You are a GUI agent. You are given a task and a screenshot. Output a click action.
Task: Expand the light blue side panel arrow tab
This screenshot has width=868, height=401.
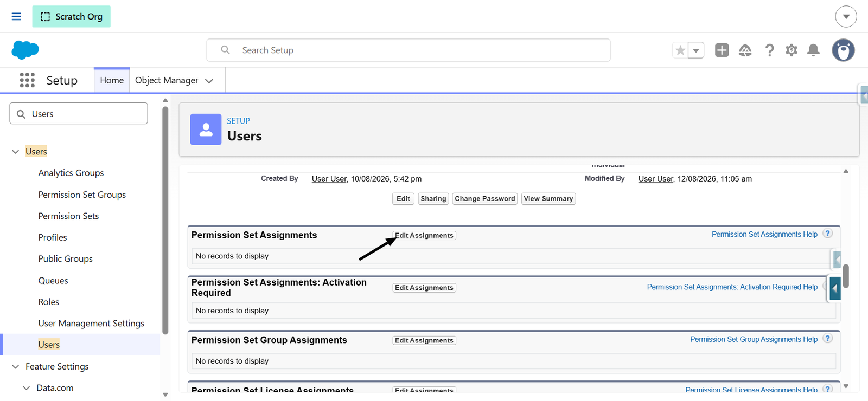(837, 259)
